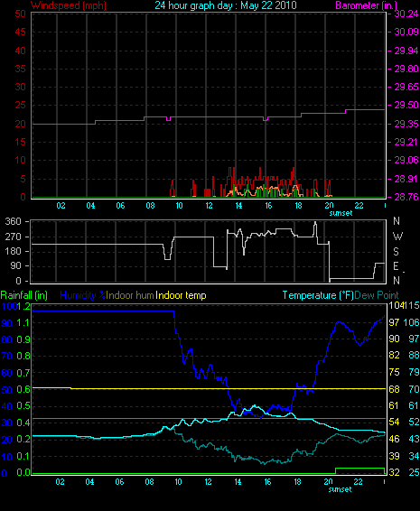The width and height of the screenshot is (420, 511).
Task: Click green rainfall axis value 0.6
Action: [x=23, y=389]
